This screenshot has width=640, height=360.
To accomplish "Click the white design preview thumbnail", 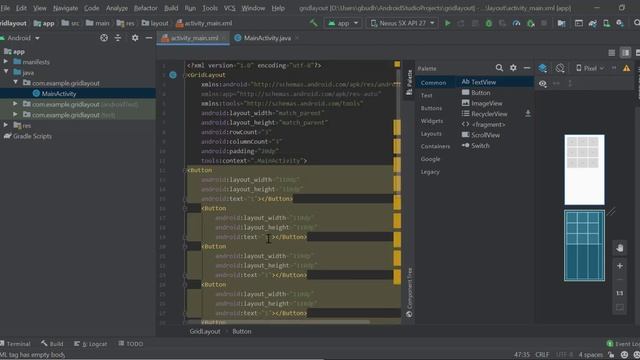I will [584, 170].
